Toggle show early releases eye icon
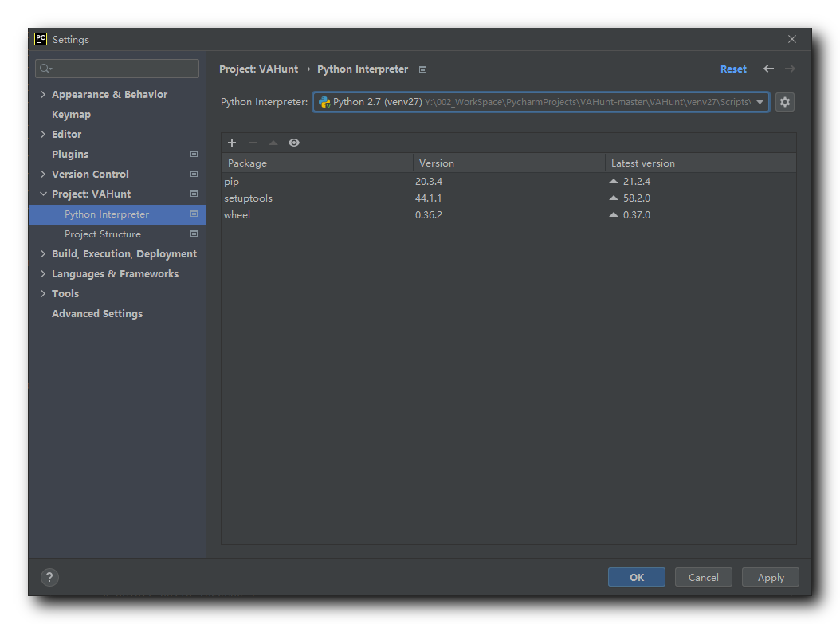This screenshot has height=624, width=840. coord(293,143)
